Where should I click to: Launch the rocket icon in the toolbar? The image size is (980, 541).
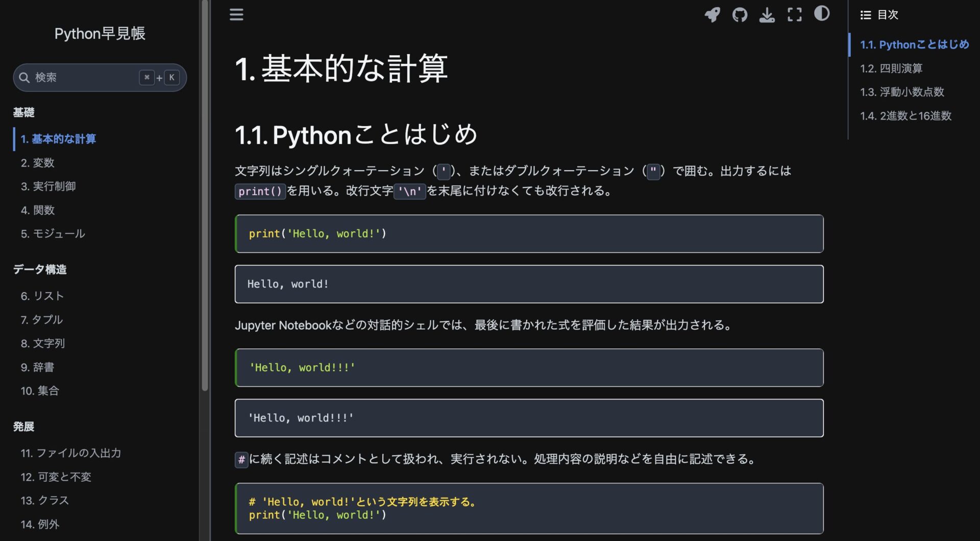(713, 15)
